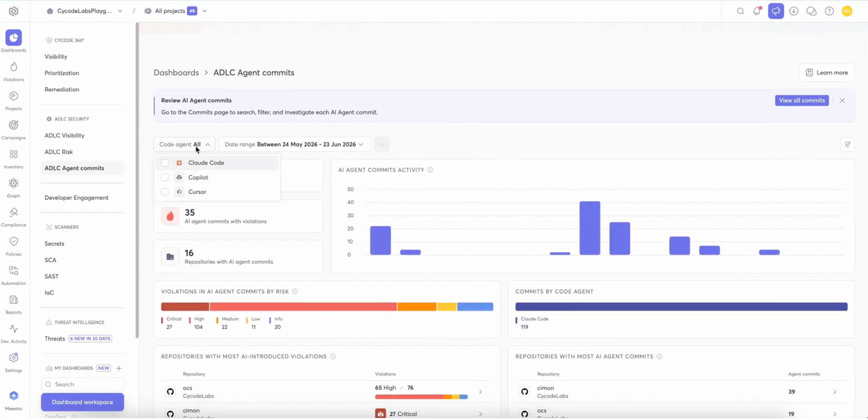Open the Maestro assistant icon
The height and width of the screenshot is (420, 868).
click(14, 395)
